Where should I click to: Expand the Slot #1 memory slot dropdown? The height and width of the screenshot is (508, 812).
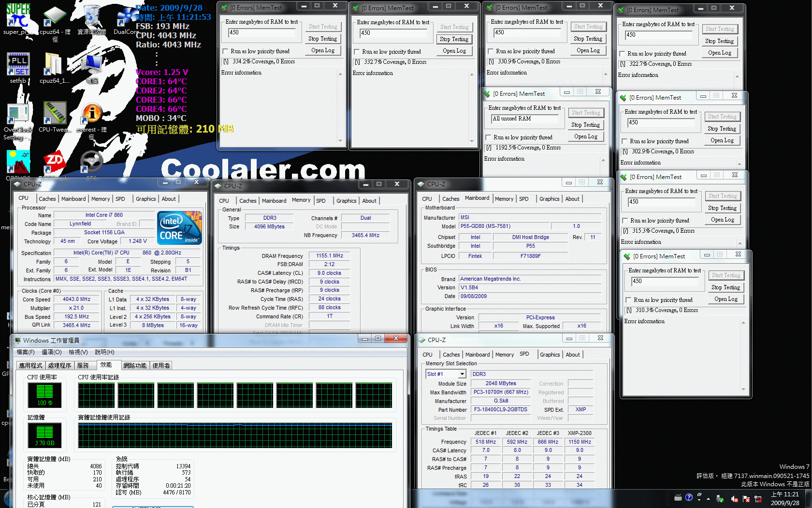tap(462, 374)
